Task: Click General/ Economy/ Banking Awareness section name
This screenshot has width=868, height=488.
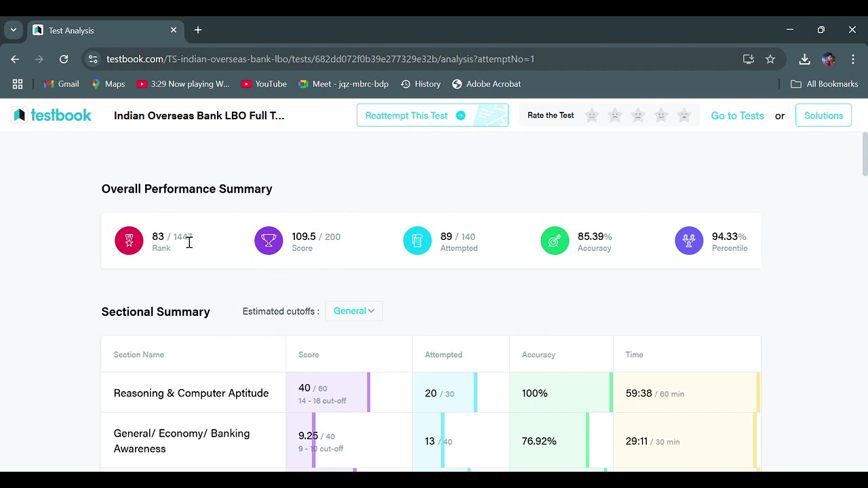Action: (182, 441)
